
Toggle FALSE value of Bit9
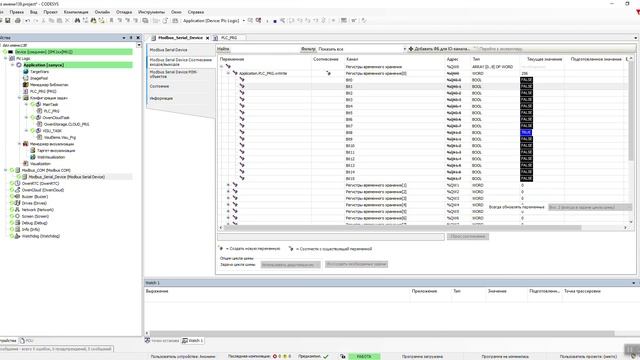pos(526,139)
